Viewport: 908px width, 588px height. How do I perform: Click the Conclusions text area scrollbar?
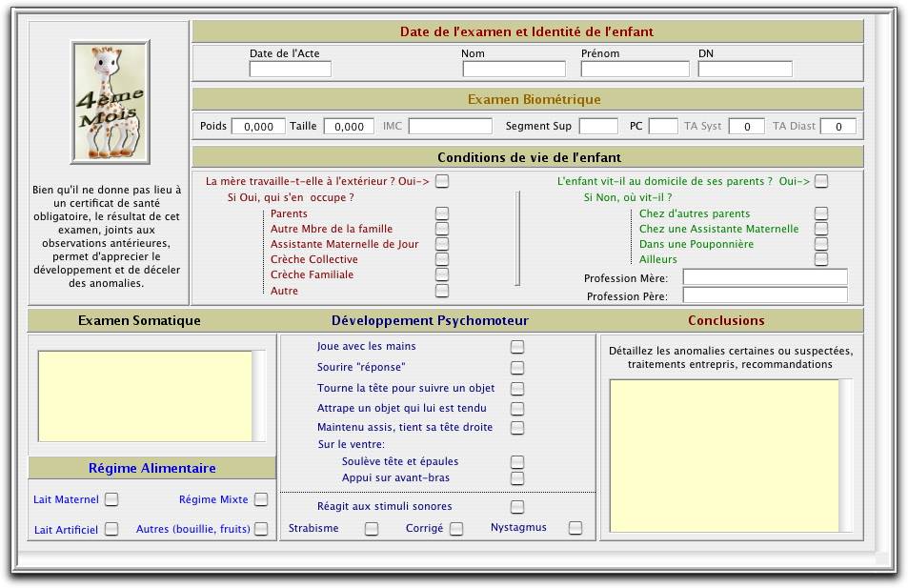(846, 456)
